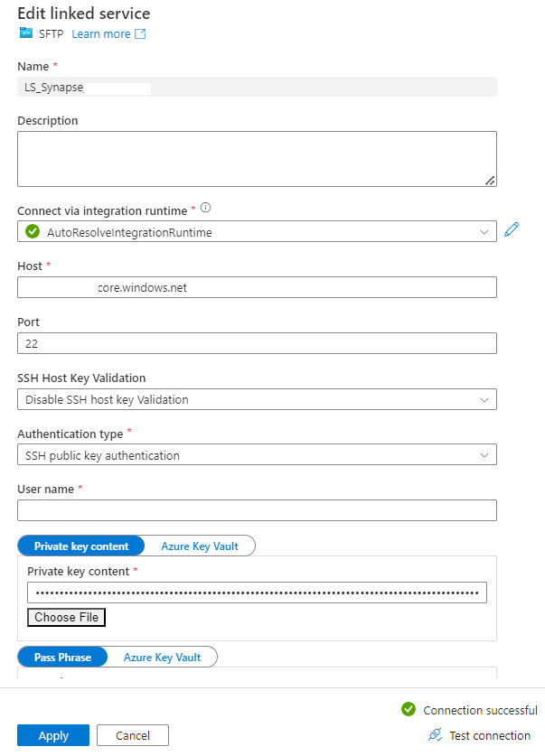Click the green checkmark inside the runtime field
The image size is (545, 756).
[30, 230]
